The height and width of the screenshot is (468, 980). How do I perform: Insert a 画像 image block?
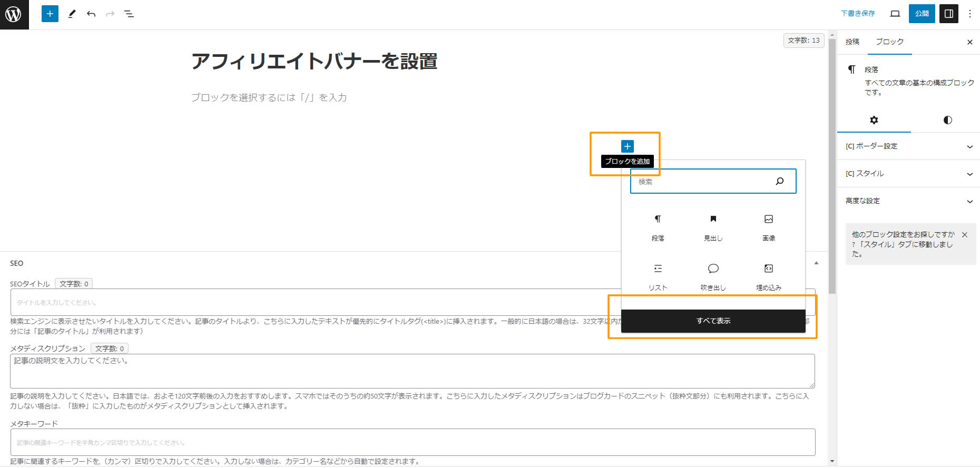[x=769, y=228]
